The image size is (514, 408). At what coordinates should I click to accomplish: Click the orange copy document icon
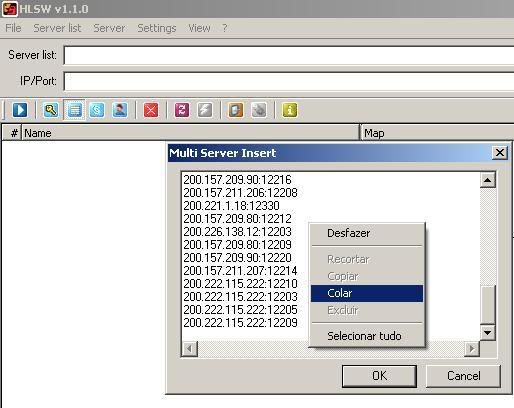pyautogui.click(x=236, y=110)
